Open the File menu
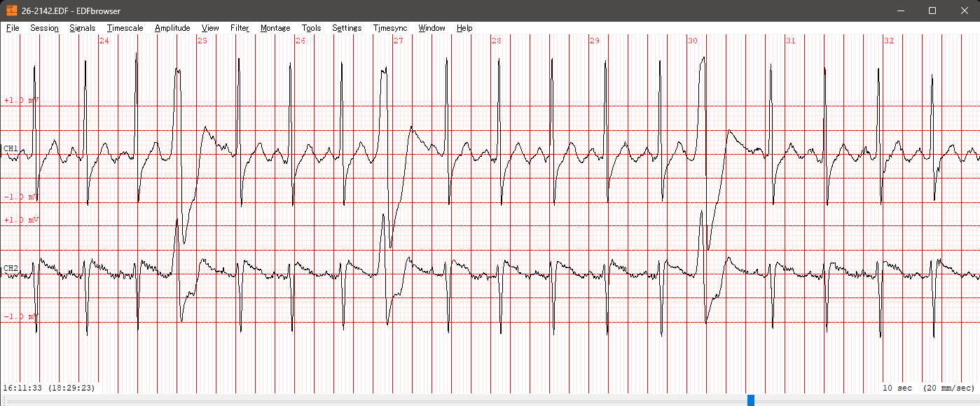Screen dimensions: 980x406 [x=13, y=28]
